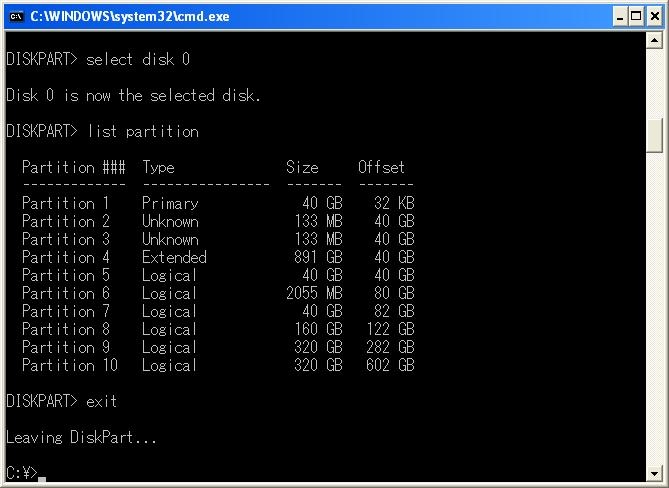Click the '80 GB' offset value
Screen dimensions: 669x488
click(x=394, y=293)
